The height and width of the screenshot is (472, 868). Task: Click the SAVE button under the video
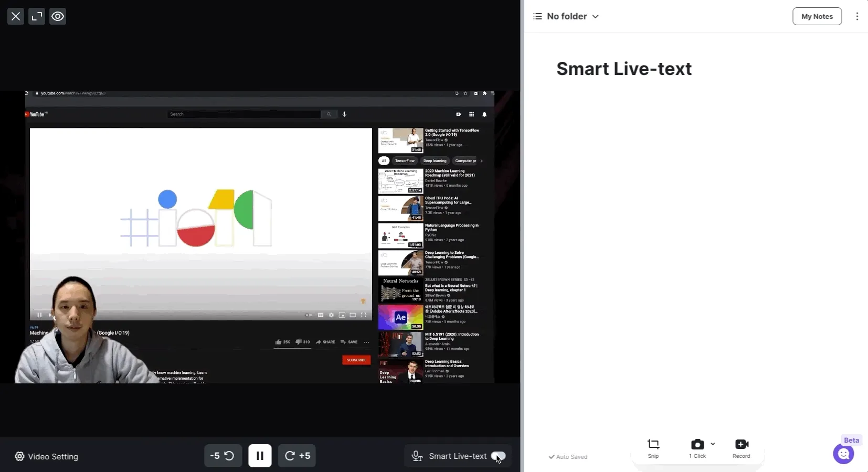pyautogui.click(x=349, y=342)
